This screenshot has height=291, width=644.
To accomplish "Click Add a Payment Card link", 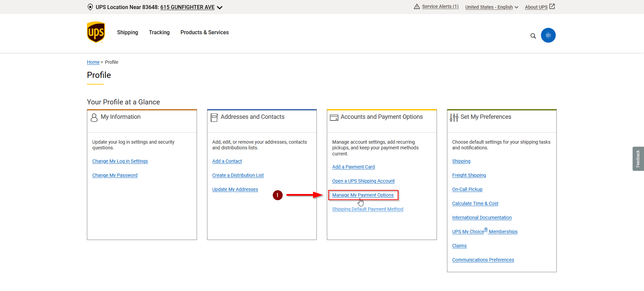I will point(353,167).
